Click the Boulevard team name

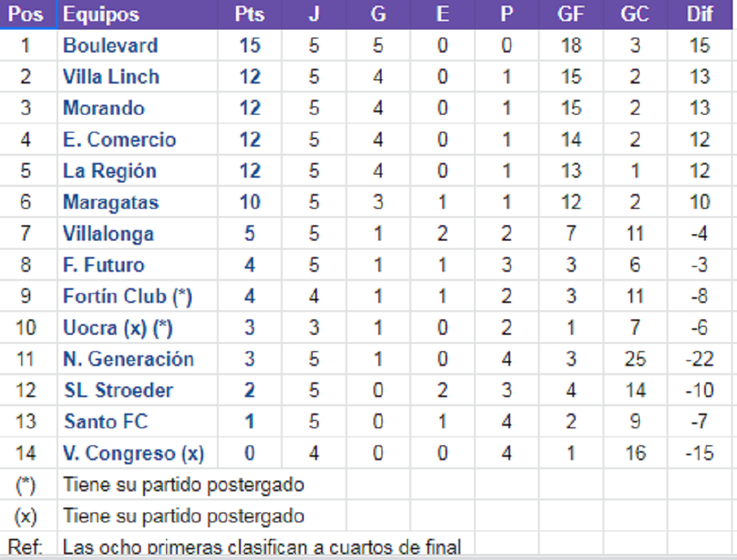click(111, 45)
